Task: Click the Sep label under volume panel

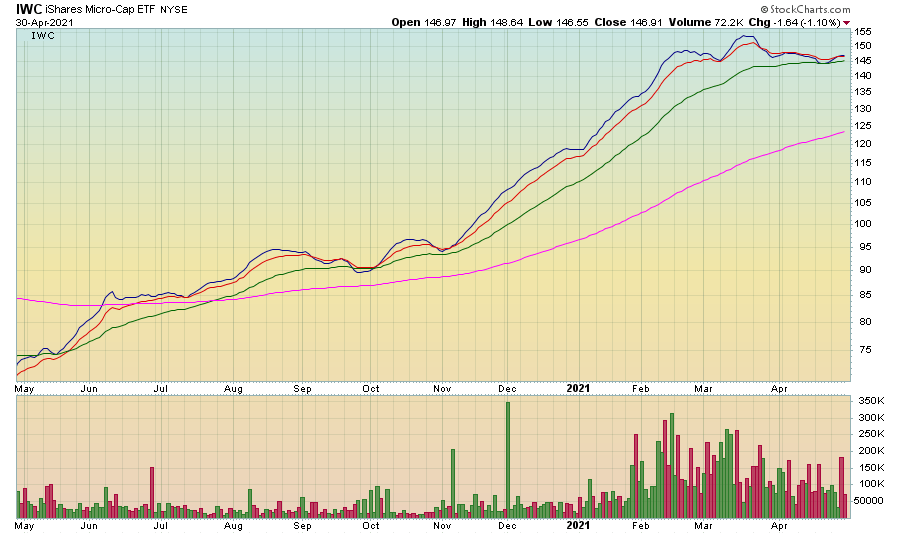Action: (302, 525)
